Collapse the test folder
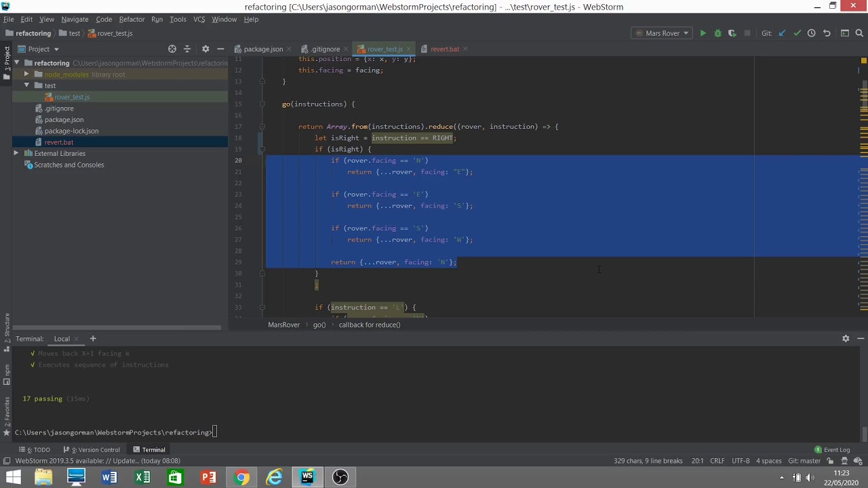 click(26, 85)
